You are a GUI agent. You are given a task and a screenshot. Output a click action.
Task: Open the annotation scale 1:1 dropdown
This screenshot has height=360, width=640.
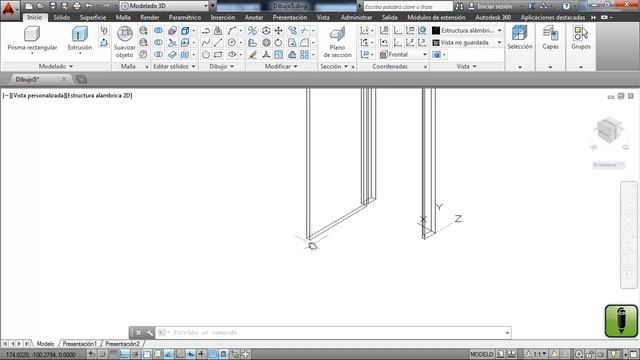(x=537, y=354)
